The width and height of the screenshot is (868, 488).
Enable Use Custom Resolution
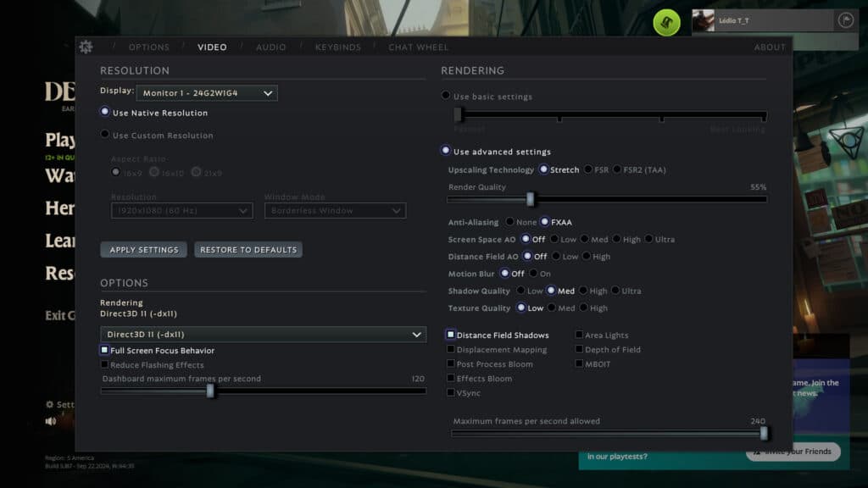[x=105, y=135]
